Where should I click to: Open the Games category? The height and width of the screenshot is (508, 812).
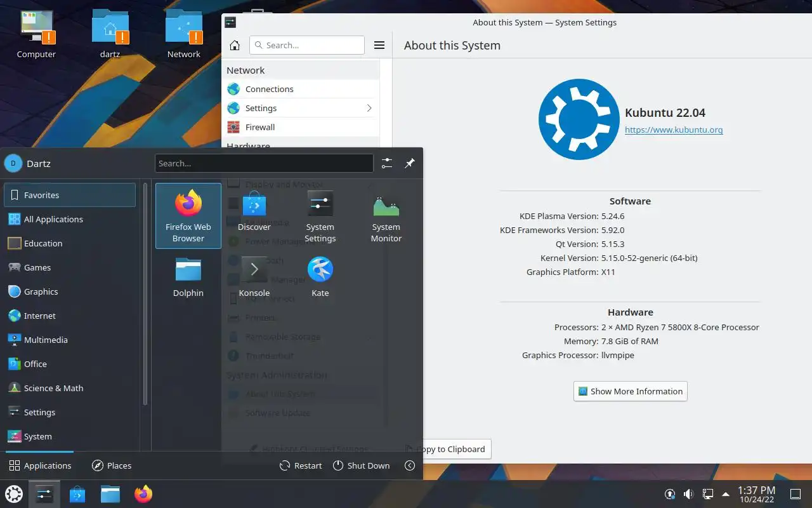coord(70,267)
